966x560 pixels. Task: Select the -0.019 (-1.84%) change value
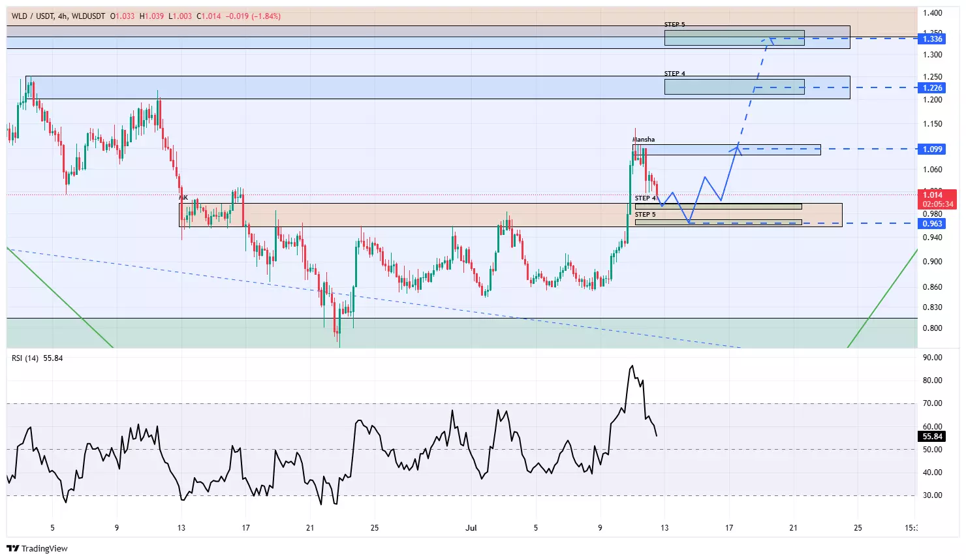pyautogui.click(x=253, y=16)
